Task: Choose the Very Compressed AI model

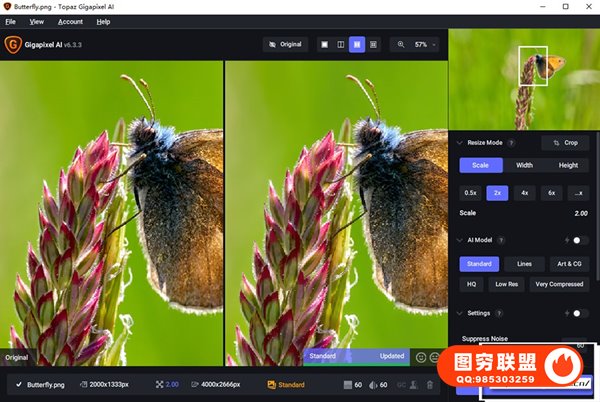Action: coord(561,284)
